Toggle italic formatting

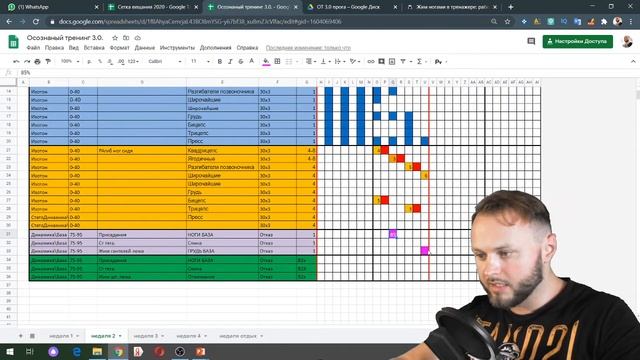(230, 62)
